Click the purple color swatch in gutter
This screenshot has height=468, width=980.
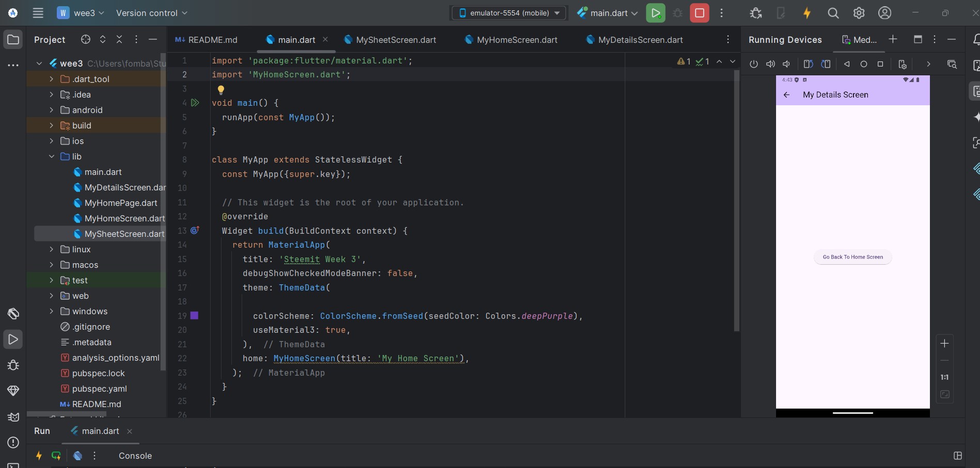point(195,315)
